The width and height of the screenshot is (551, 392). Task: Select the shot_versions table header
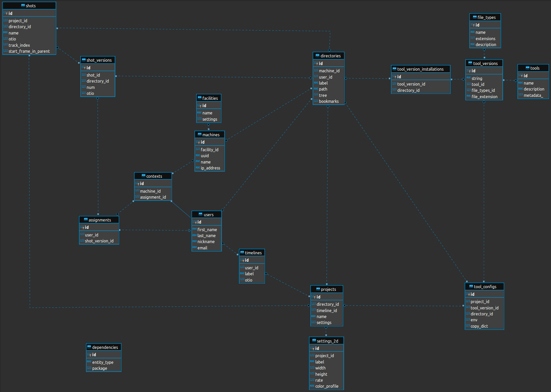coord(99,60)
